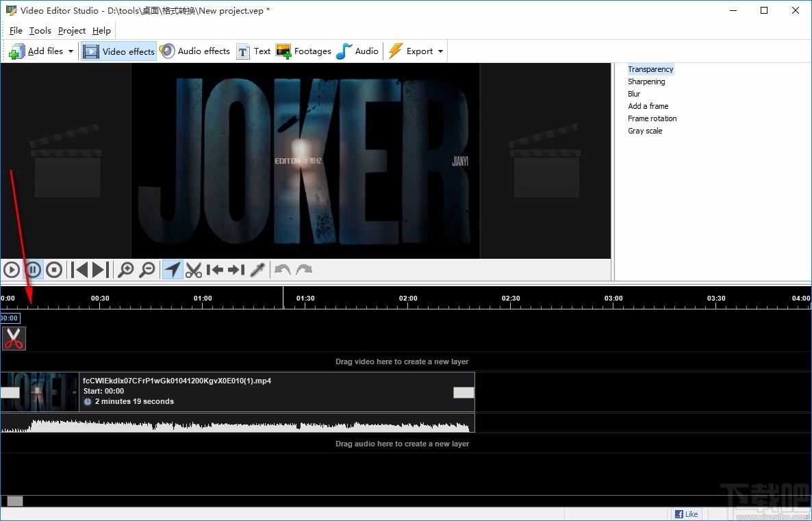Click the Facebook Like button

(687, 514)
